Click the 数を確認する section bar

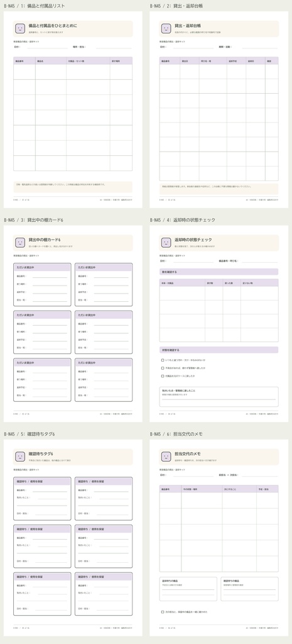(219, 272)
